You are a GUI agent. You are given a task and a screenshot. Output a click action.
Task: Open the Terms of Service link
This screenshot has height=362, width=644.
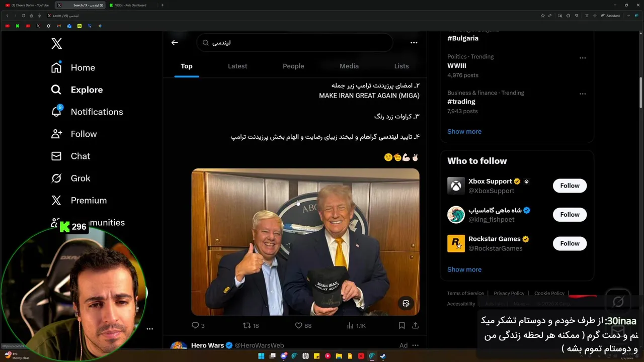coord(465,293)
